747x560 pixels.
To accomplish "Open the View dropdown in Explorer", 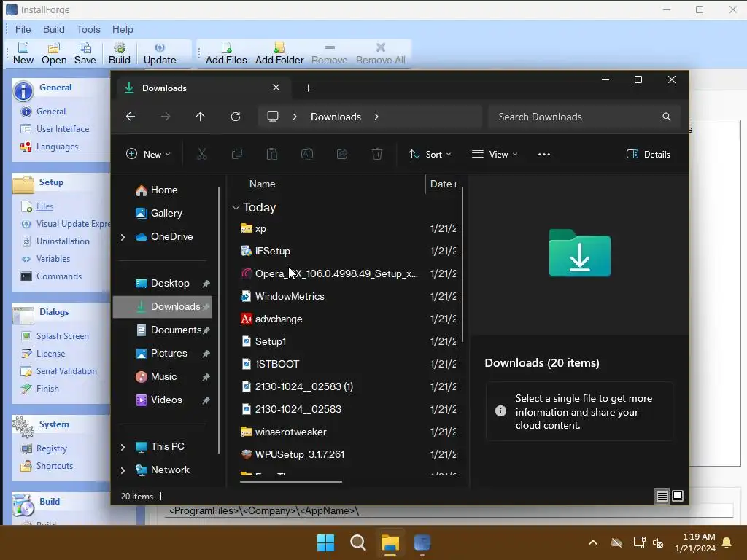I will click(x=495, y=155).
